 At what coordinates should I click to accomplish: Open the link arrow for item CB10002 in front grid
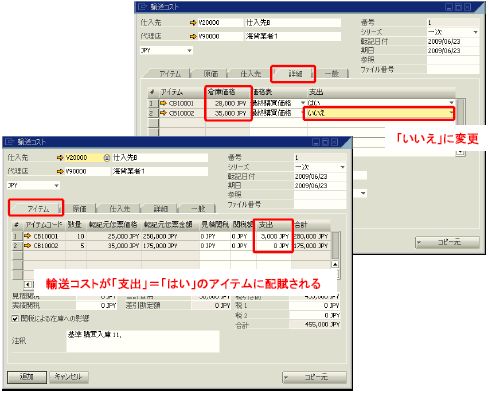coord(27,245)
